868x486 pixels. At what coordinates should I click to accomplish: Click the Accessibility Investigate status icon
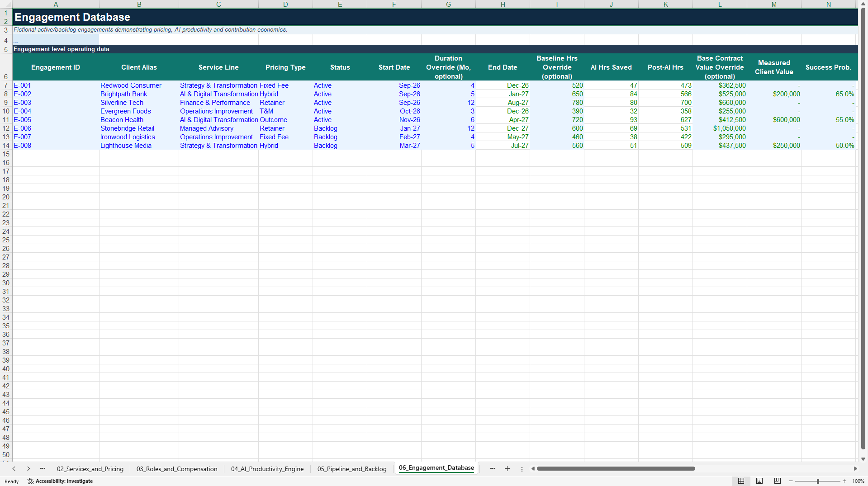click(x=31, y=481)
